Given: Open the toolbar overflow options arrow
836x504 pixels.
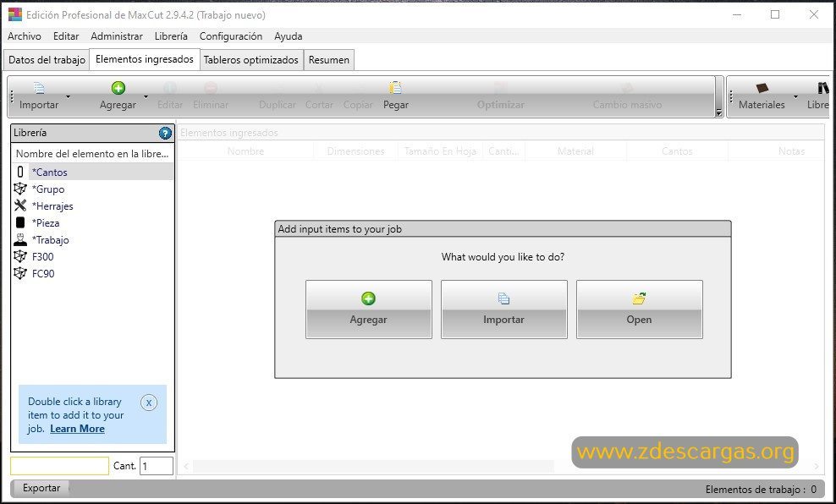Looking at the screenshot, I should tap(718, 112).
